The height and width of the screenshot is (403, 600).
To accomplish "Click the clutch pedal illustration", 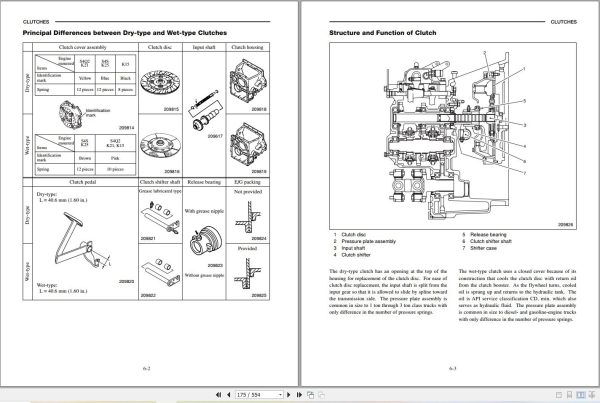I will pos(82,241).
